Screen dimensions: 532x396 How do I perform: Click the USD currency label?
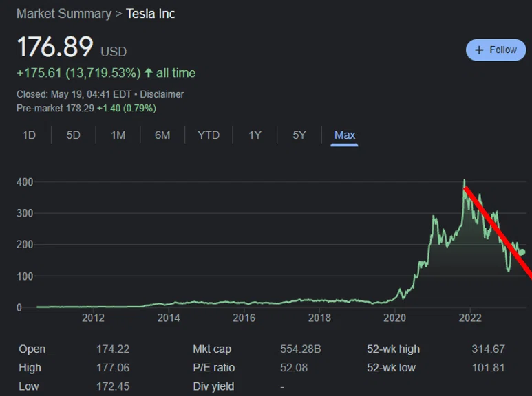114,52
